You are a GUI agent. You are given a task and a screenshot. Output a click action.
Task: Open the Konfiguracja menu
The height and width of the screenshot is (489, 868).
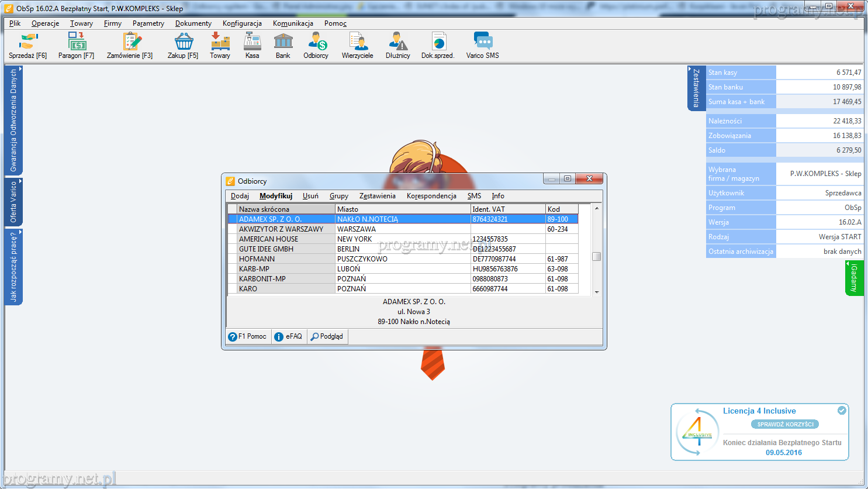coord(242,23)
